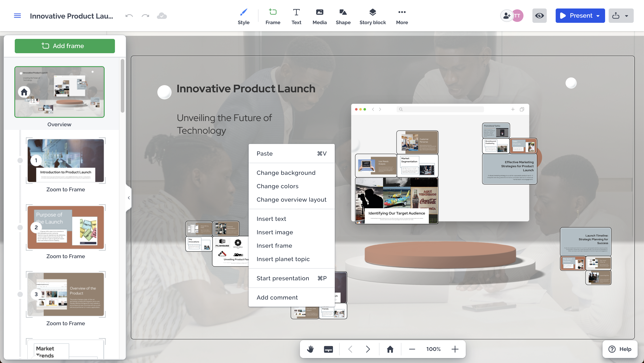Toggle the presenter notes bar icon
Screen dimensions: 644x363
click(328, 349)
